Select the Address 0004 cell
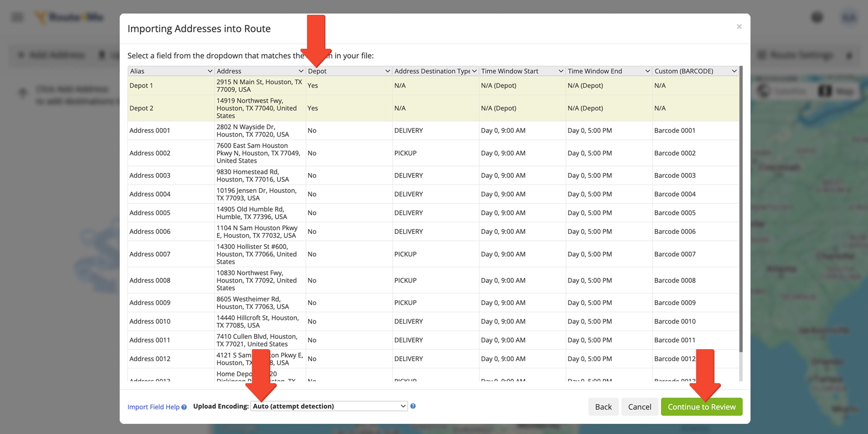Screen dimensions: 868x434 [x=171, y=194]
